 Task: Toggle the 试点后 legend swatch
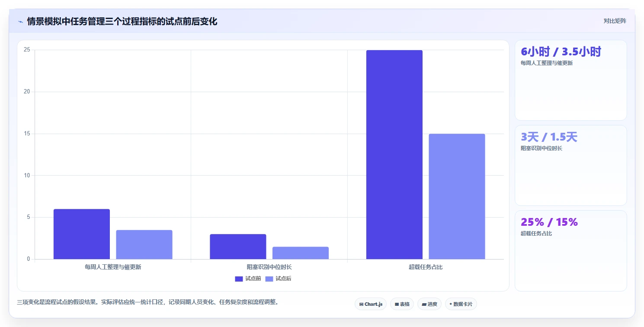point(269,279)
